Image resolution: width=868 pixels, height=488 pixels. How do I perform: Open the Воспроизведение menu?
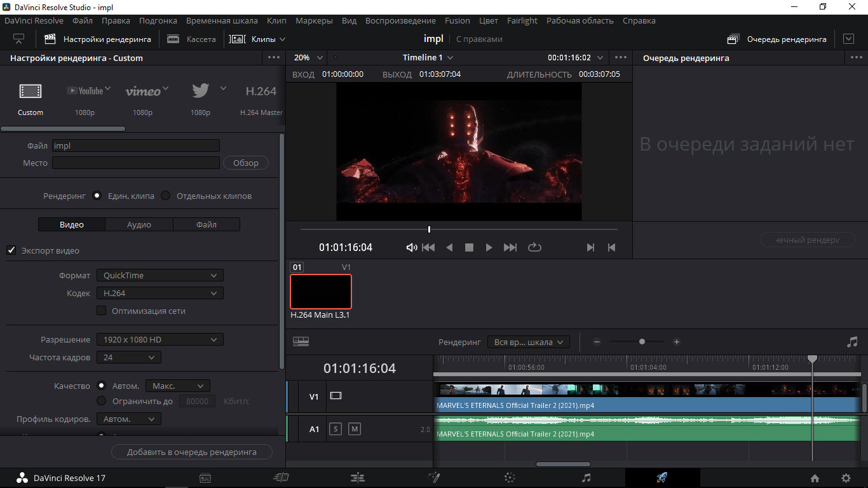click(400, 20)
